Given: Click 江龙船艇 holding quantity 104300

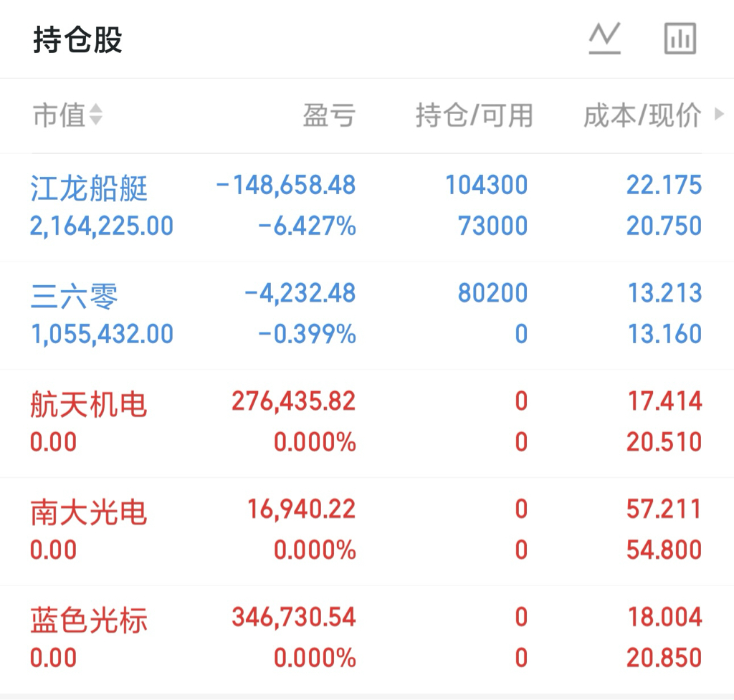Looking at the screenshot, I should click(x=487, y=186).
